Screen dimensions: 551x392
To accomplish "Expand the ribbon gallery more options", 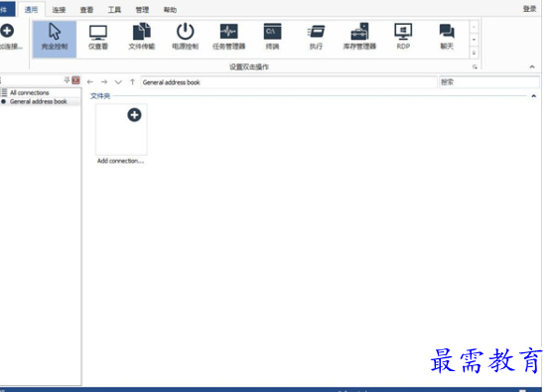I will click(474, 53).
